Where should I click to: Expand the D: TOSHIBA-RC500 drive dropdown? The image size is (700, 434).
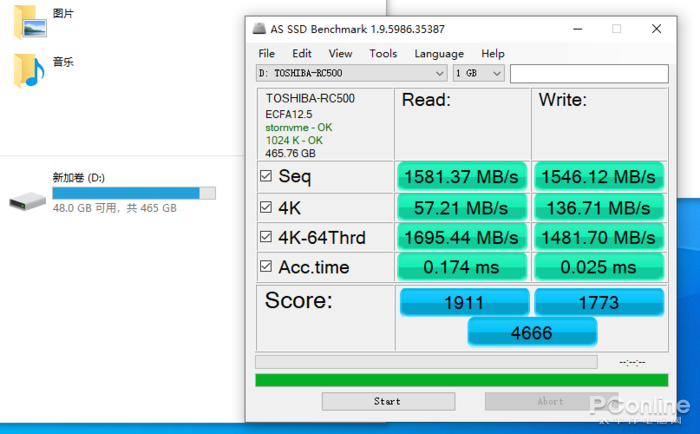[352, 73]
